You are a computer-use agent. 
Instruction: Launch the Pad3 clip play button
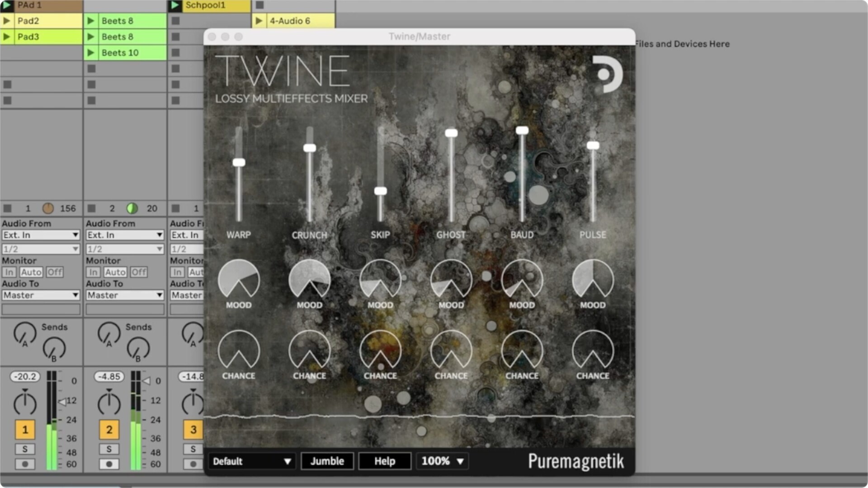[7, 37]
